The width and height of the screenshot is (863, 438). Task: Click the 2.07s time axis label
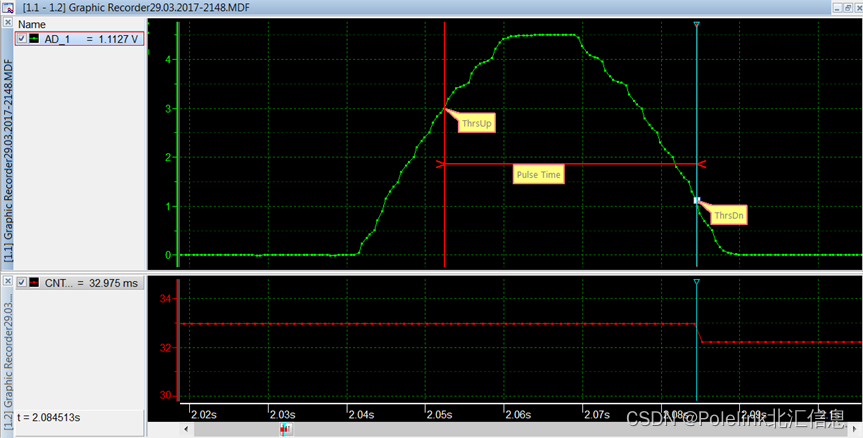pos(597,414)
